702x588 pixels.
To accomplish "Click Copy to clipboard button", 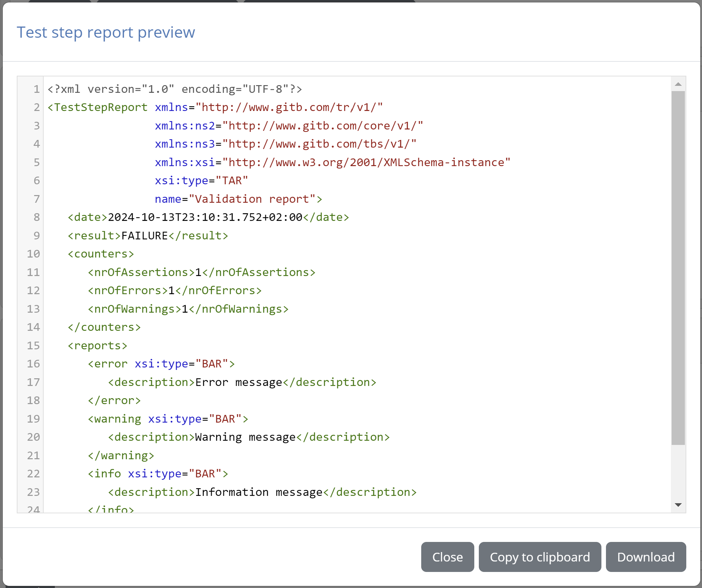I will point(540,557).
